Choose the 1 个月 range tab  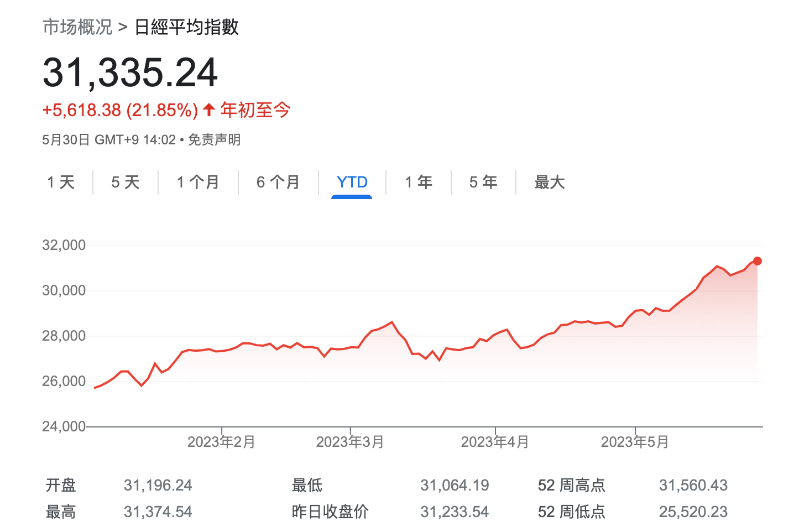(x=198, y=182)
